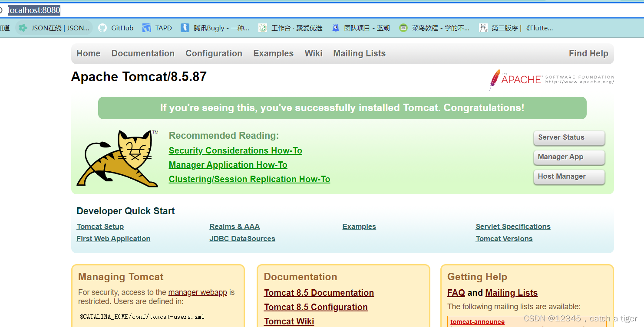Open the Examples navigation item in top bar
The height and width of the screenshot is (327, 644).
click(x=274, y=53)
